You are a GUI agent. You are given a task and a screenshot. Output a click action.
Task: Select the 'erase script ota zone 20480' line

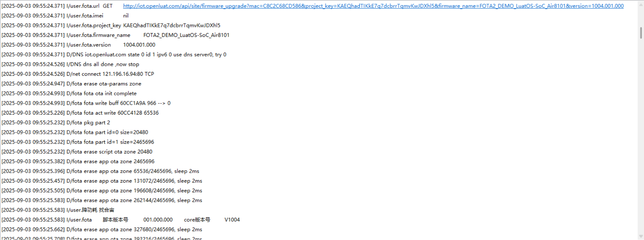(x=77, y=152)
